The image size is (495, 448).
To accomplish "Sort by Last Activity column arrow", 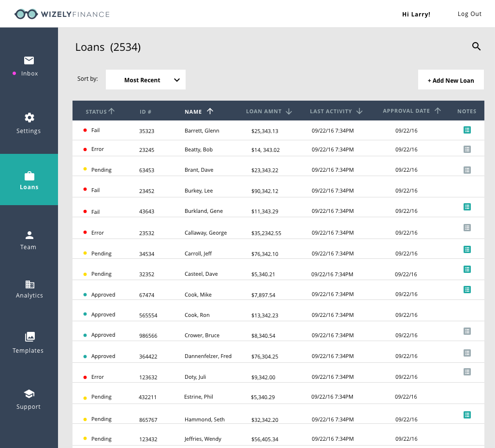I will 359,111.
